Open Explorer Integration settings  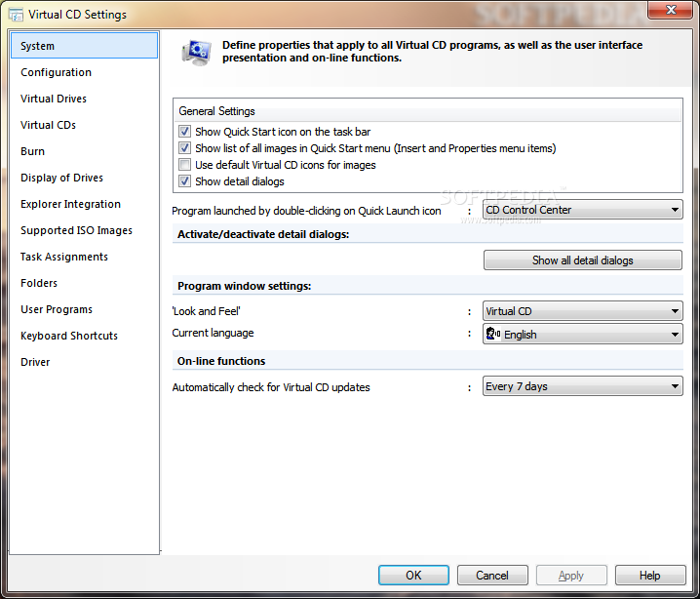(85, 204)
